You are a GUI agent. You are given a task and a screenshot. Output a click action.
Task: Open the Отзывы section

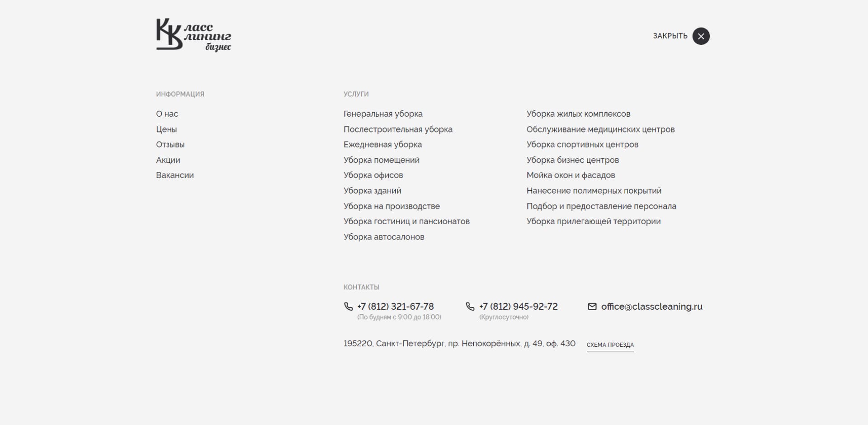coord(170,145)
